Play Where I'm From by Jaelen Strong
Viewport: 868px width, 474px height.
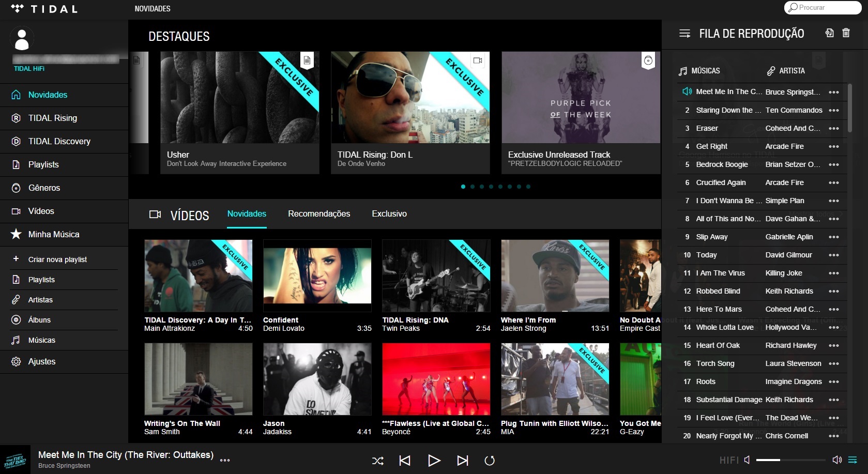(555, 276)
